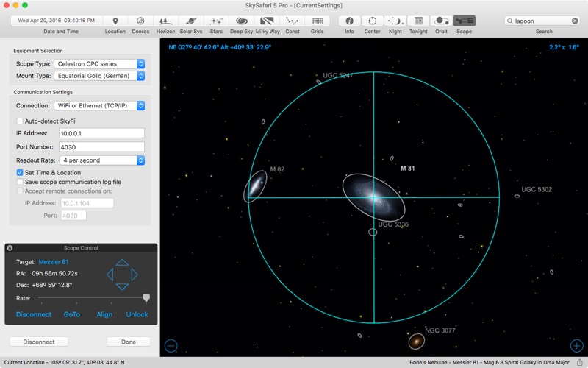Select the UGC 5336 object marker

[x=373, y=232]
